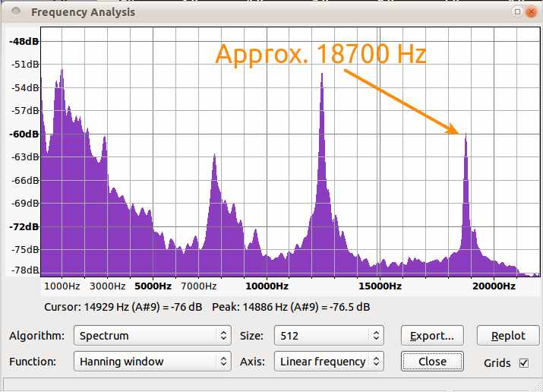Click the Replot button
Viewport: 543px width, 392px height.
508,335
